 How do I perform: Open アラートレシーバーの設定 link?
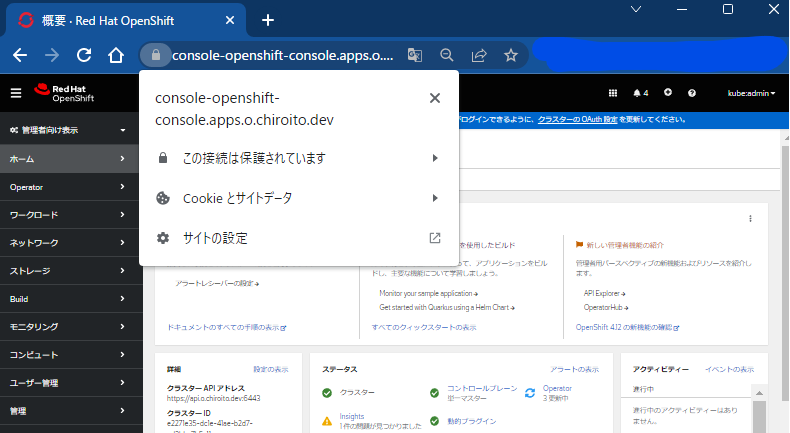[x=217, y=283]
